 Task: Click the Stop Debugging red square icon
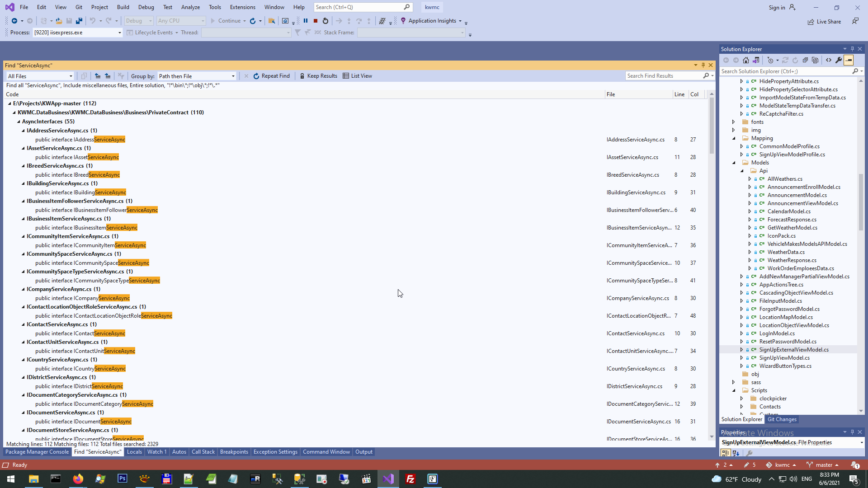click(316, 21)
